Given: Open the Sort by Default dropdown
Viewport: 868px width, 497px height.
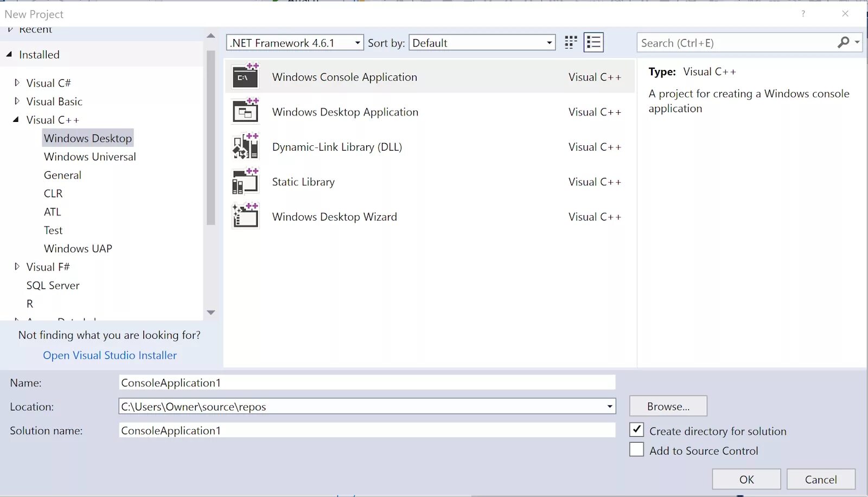Looking at the screenshot, I should click(x=482, y=43).
